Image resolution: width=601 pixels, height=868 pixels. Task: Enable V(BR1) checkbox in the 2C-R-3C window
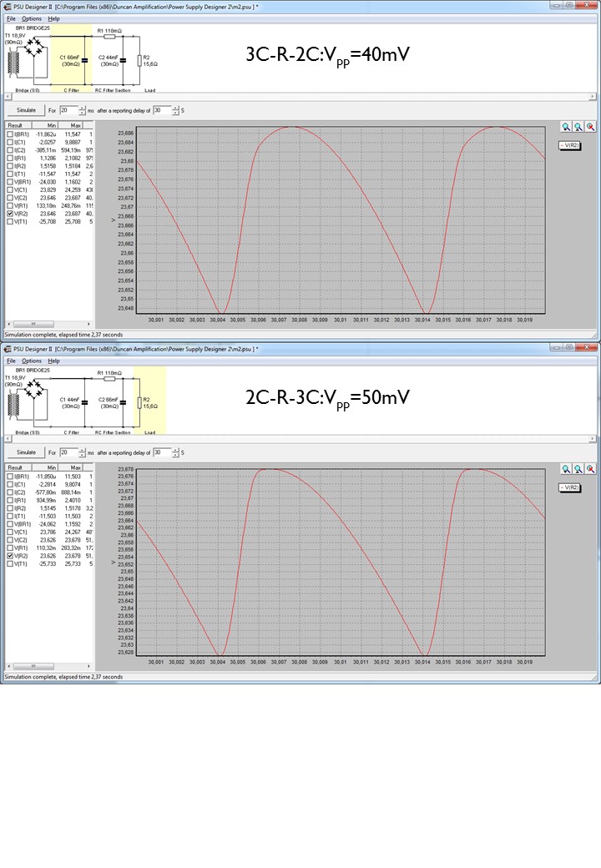(x=10, y=524)
